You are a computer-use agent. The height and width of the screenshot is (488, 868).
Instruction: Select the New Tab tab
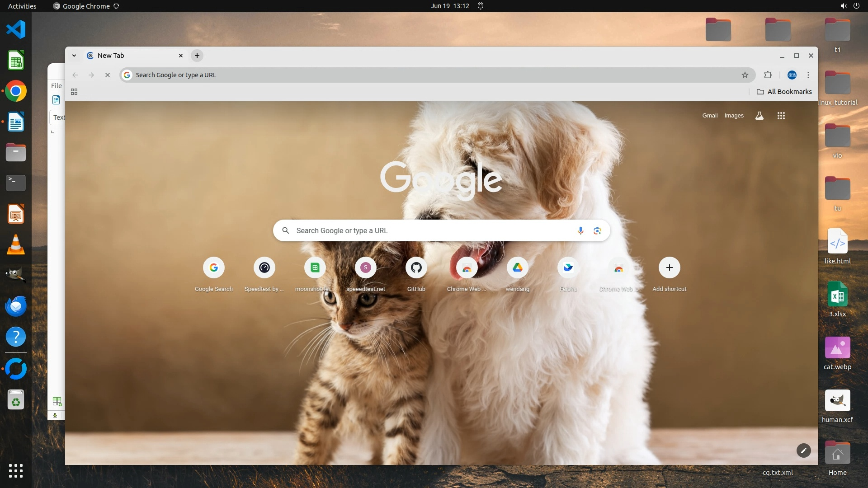[131, 56]
